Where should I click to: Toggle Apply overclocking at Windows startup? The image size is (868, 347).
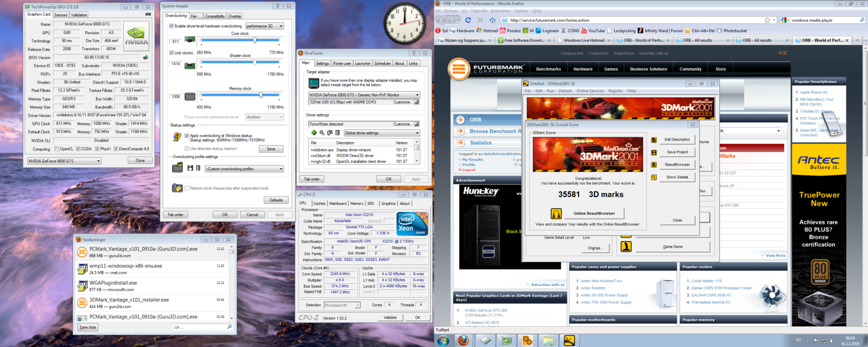coord(187,136)
